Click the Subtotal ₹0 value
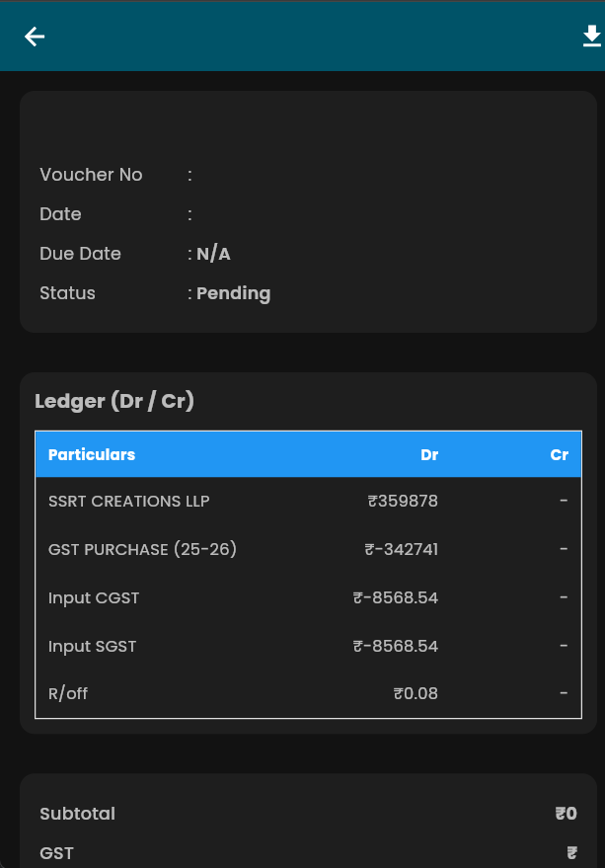 click(566, 814)
